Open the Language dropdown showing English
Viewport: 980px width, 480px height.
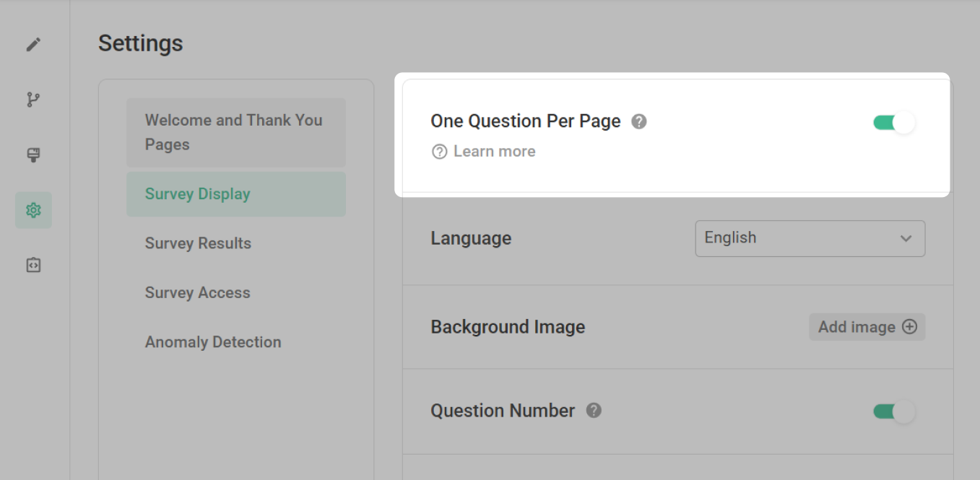(x=810, y=238)
